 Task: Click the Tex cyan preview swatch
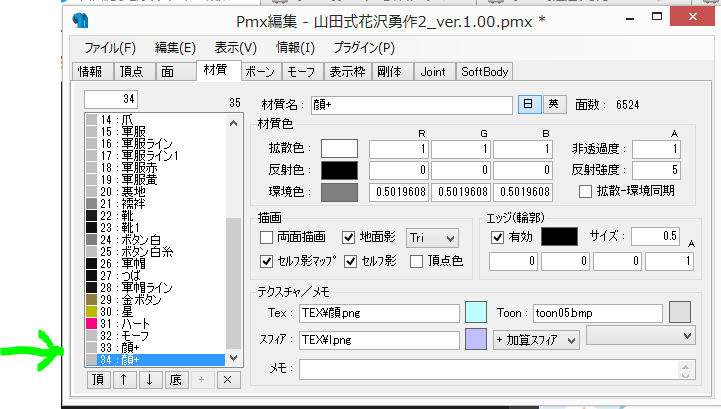[x=476, y=313]
